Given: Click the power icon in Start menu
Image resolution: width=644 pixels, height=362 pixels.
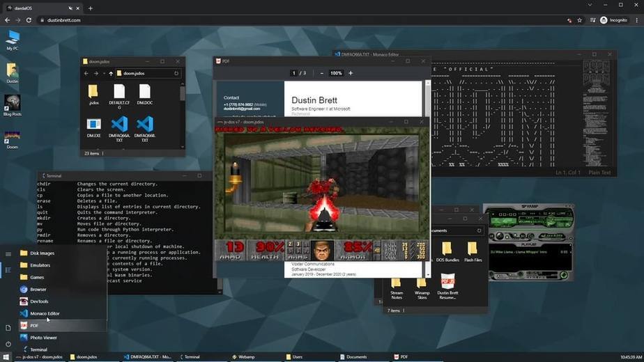Looking at the screenshot, I should click(8, 344).
